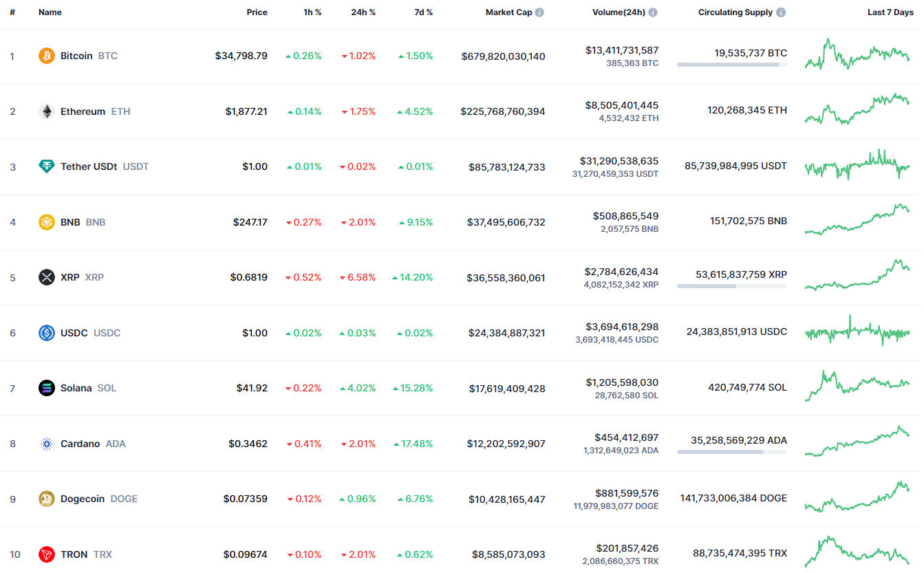Click the black XRP logo icon
Image resolution: width=924 pixels, height=573 pixels.
click(x=47, y=277)
